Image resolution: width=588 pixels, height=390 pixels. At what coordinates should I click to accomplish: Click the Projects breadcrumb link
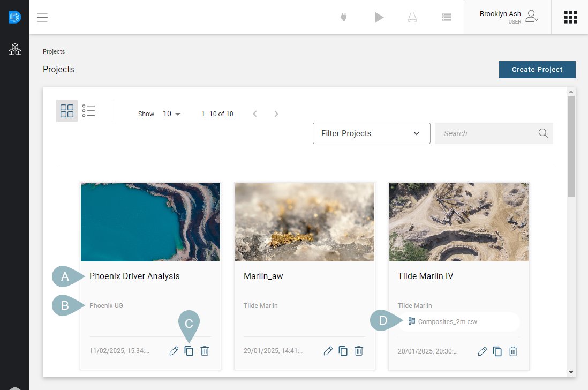point(54,51)
